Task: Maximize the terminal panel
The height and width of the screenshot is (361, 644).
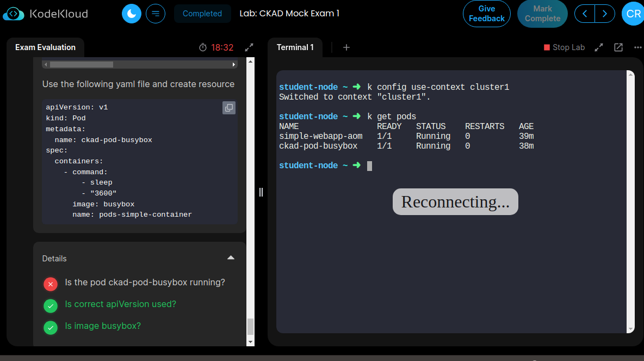Action: [x=599, y=47]
